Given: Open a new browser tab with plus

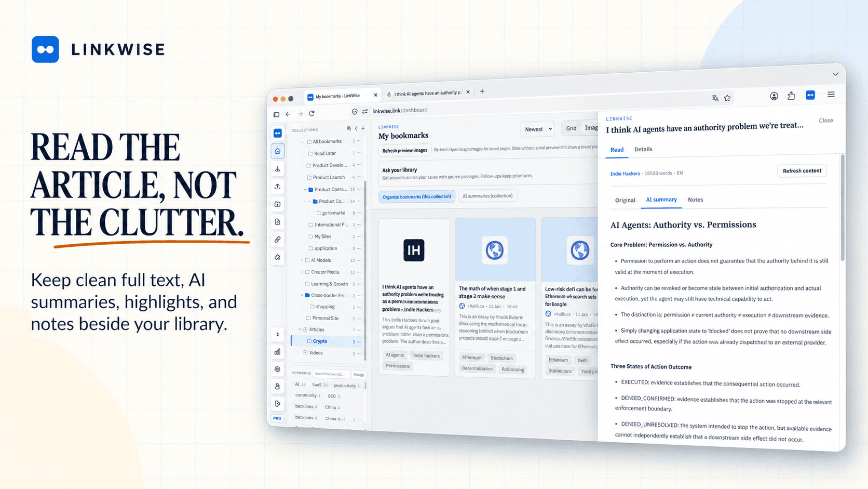Looking at the screenshot, I should click(482, 91).
